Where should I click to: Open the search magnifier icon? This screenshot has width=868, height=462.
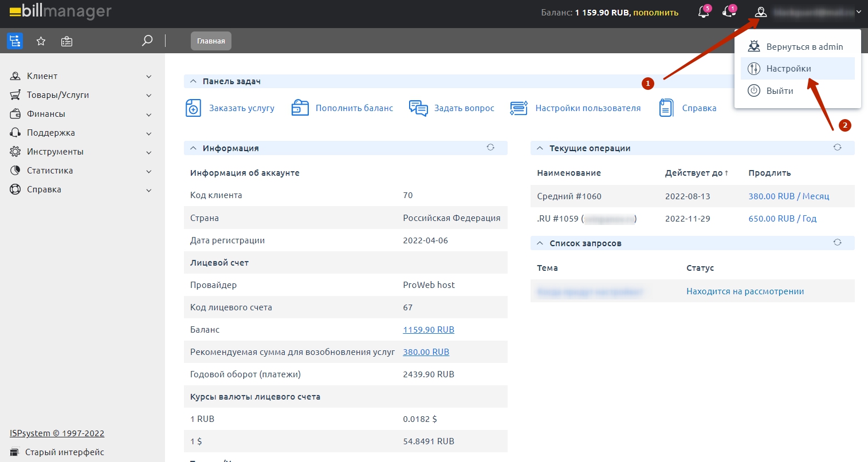click(x=147, y=41)
